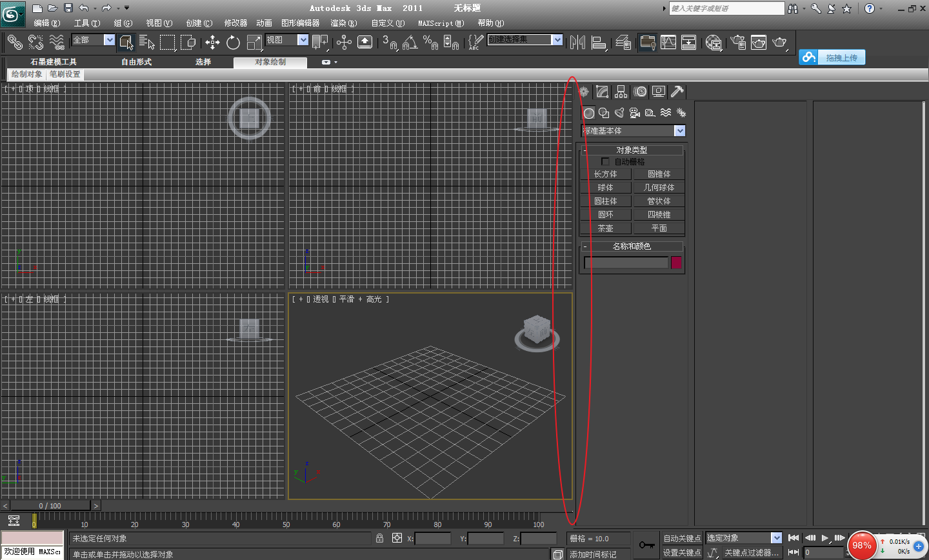Open the 渲染(R) menu

(x=343, y=23)
